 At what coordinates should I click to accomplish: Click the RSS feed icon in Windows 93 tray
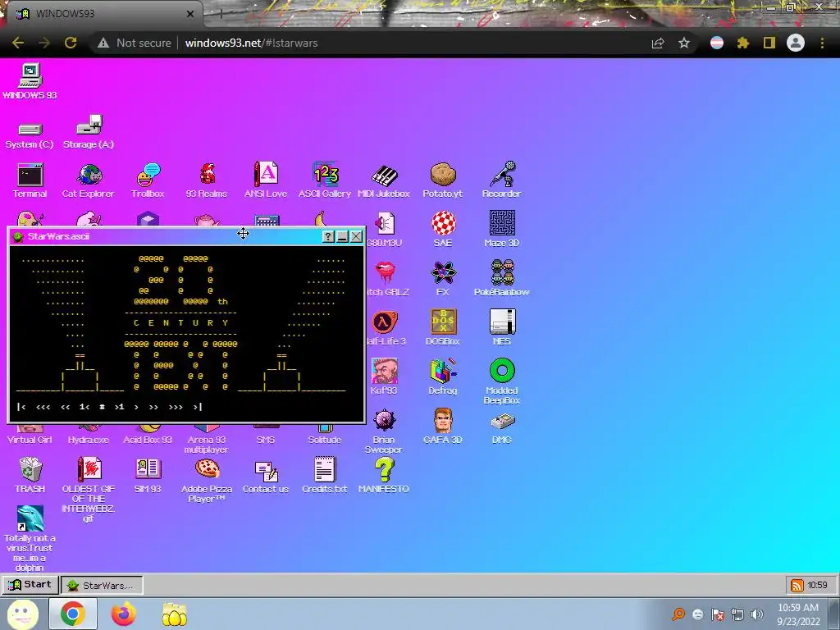(797, 585)
